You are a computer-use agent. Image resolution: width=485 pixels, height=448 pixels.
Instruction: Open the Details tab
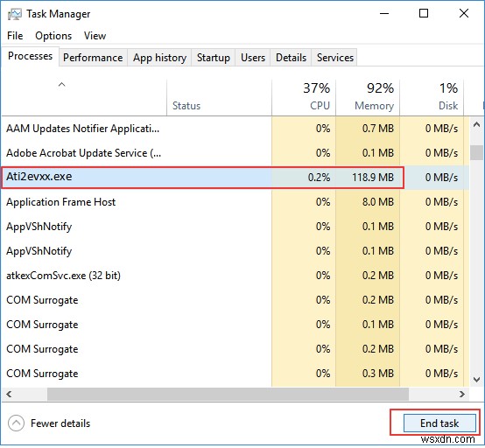click(291, 58)
